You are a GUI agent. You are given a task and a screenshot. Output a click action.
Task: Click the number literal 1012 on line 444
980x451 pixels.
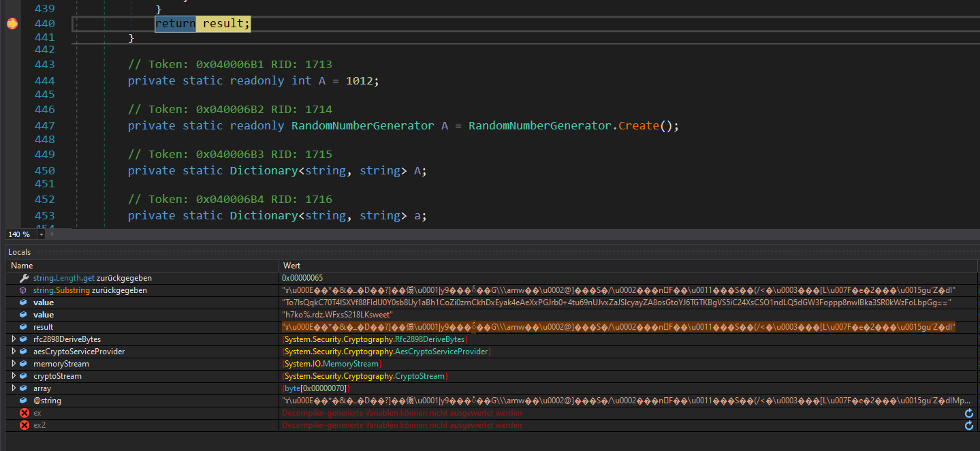point(359,81)
